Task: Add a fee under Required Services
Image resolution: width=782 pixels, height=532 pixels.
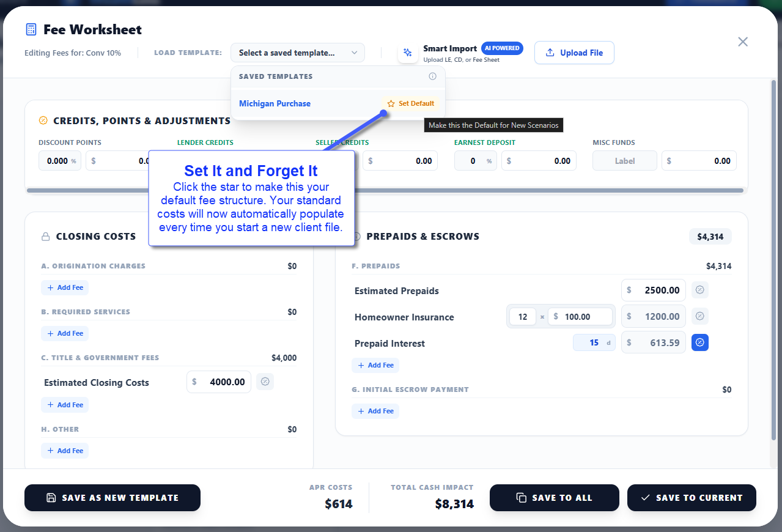Action: [x=65, y=333]
